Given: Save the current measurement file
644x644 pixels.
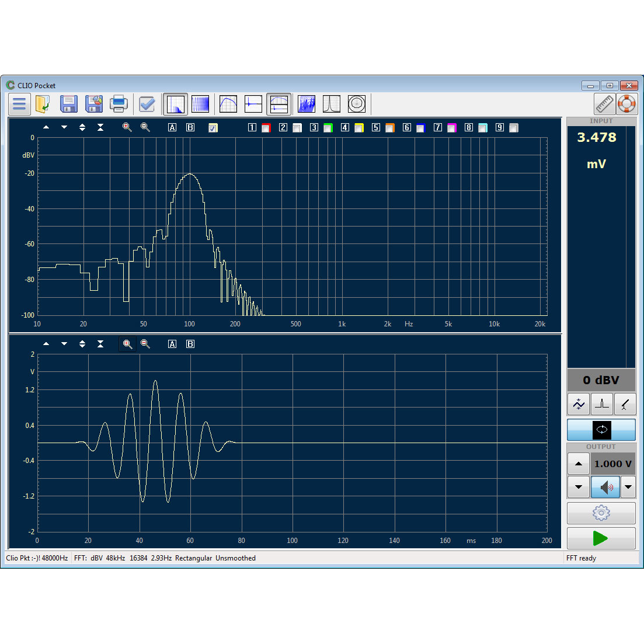Looking at the screenshot, I should pyautogui.click(x=69, y=104).
